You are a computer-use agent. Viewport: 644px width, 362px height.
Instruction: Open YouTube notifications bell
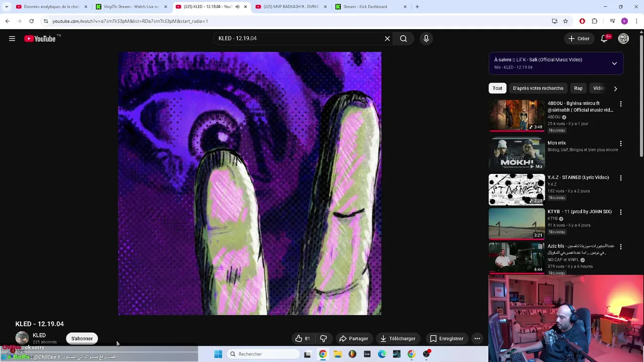pyautogui.click(x=604, y=39)
